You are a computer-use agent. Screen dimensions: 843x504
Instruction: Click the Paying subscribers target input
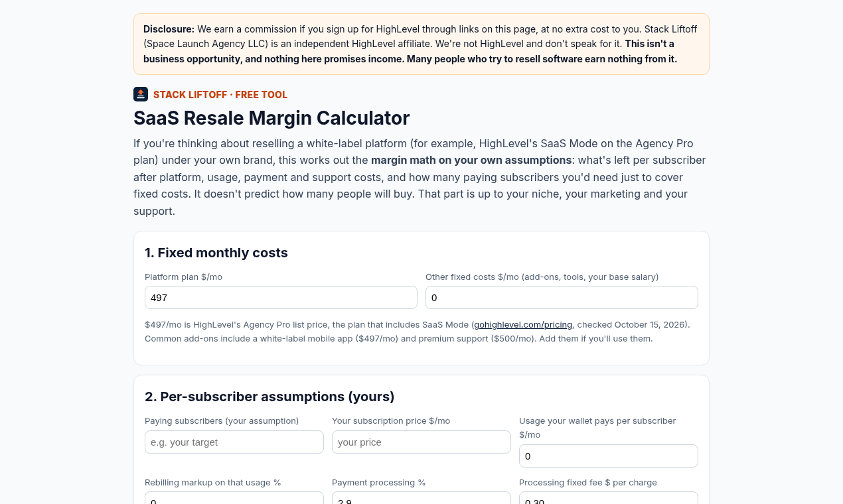tap(234, 442)
